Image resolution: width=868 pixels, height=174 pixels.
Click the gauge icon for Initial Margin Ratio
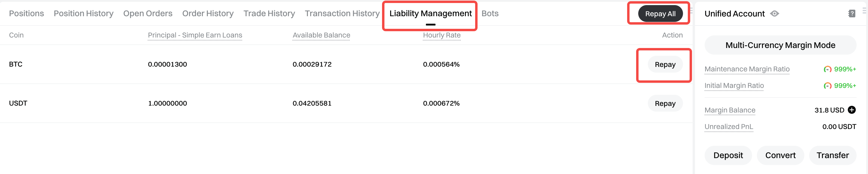827,86
